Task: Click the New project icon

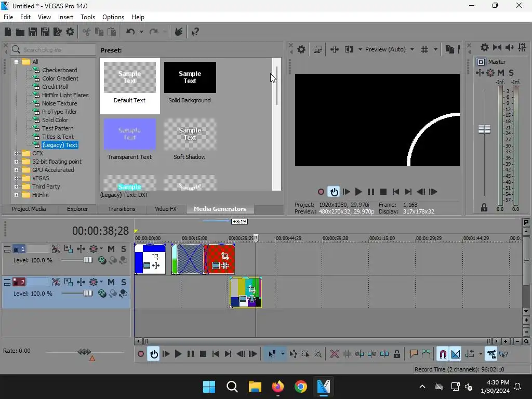Action: (8, 32)
